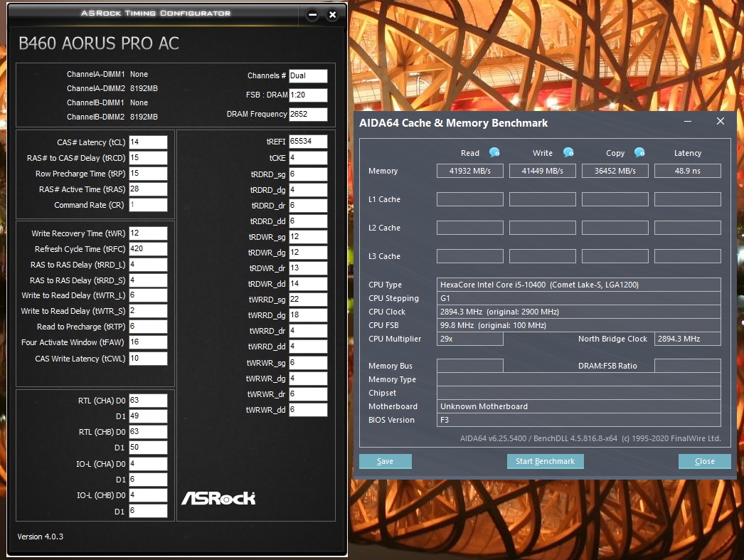Screen dimensions: 744x560
Task: Click the tWTR_S value field
Action: (148, 312)
